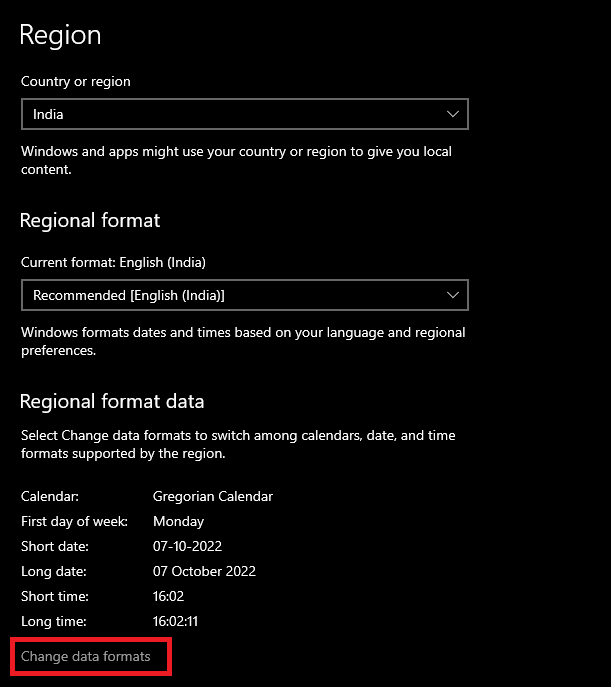Click the Short date value 07-10-2022

pyautogui.click(x=187, y=546)
